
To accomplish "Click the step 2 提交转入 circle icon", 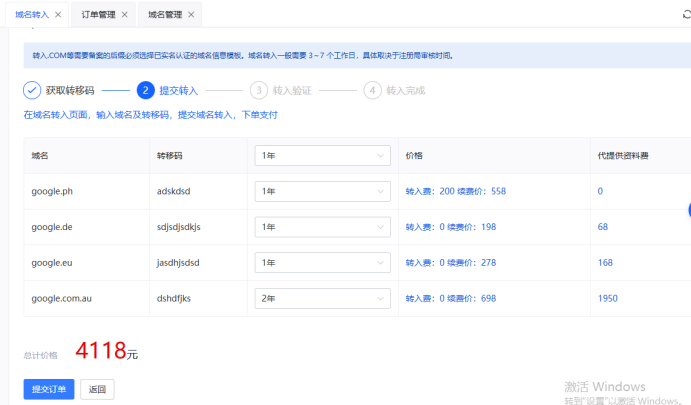I will [x=145, y=90].
